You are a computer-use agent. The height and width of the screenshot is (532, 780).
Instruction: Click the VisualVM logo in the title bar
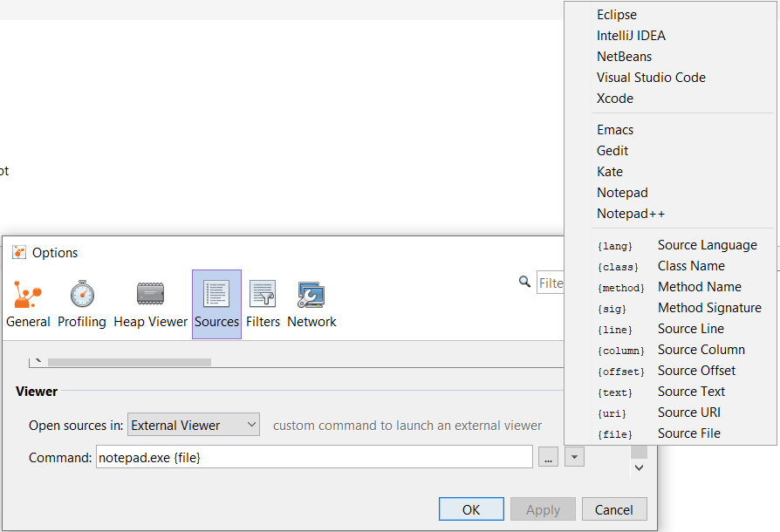pos(17,252)
